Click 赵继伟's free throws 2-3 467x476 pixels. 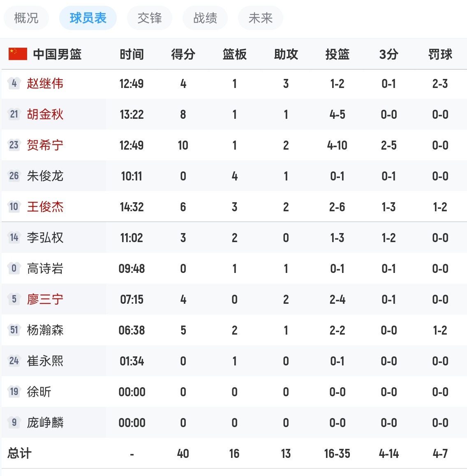[440, 84]
